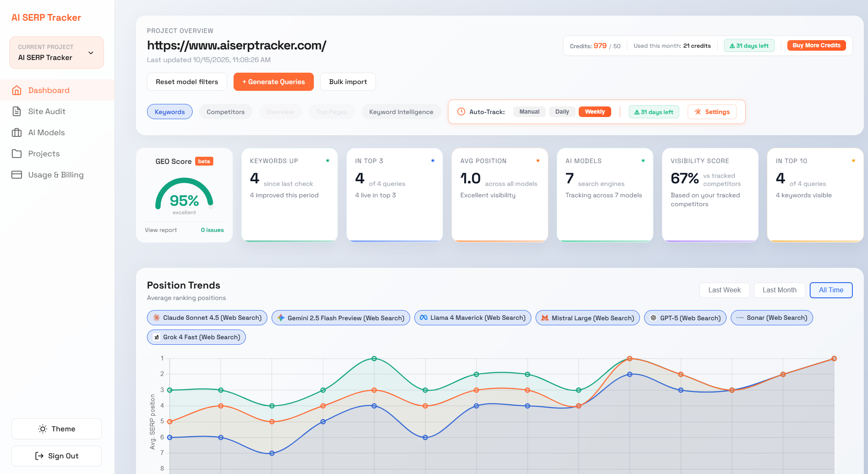Open the 0 issues link
Image resolution: width=868 pixels, height=474 pixels.
[x=212, y=230]
